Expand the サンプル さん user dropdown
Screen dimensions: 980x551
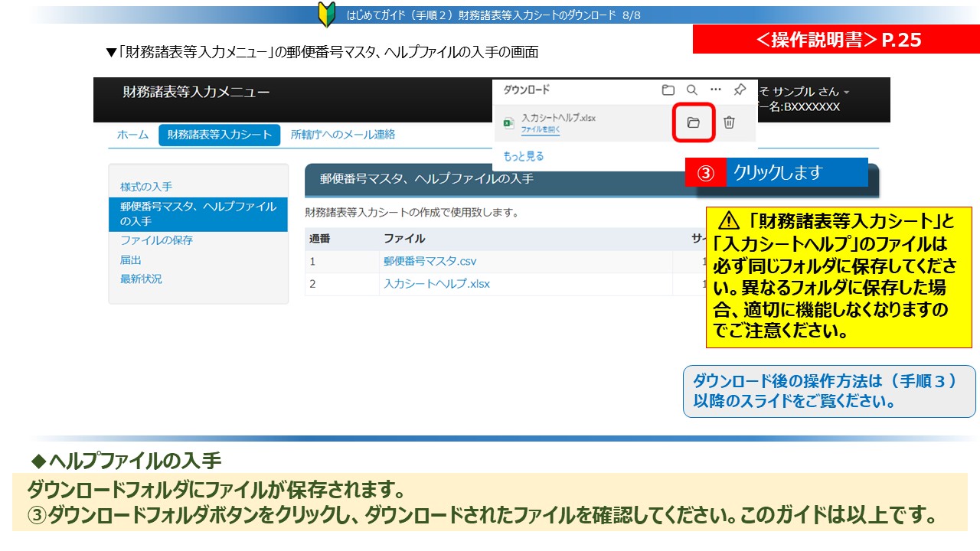(x=845, y=92)
